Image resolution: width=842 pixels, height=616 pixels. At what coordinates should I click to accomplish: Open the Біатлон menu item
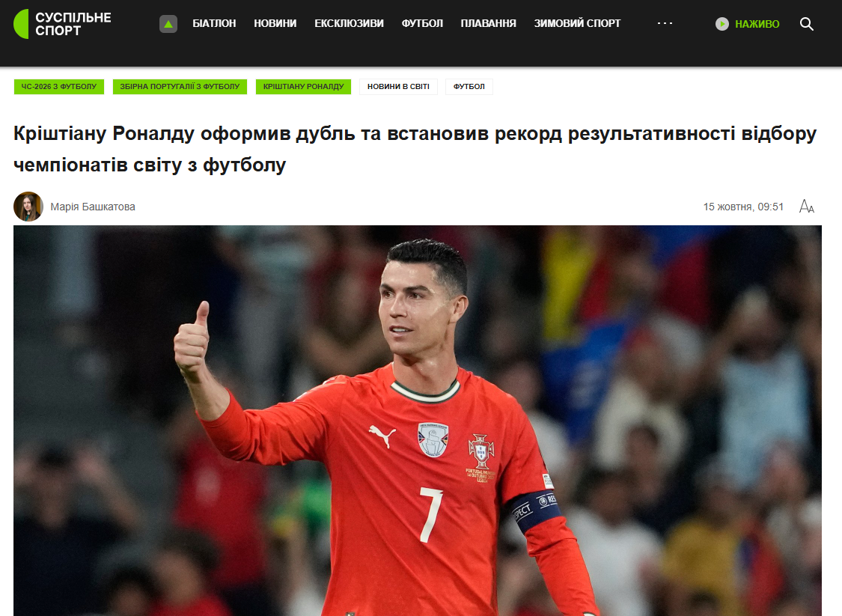[214, 24]
